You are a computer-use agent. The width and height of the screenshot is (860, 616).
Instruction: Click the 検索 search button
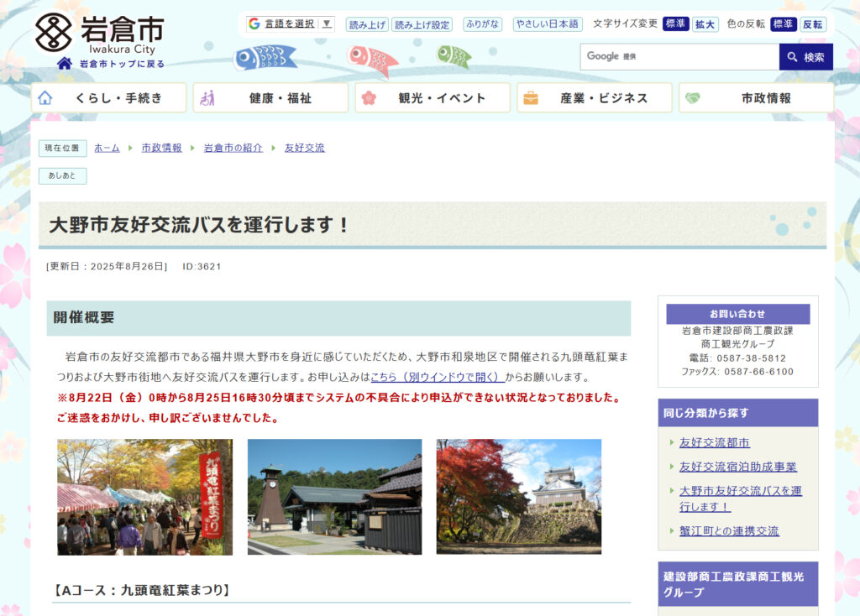tap(805, 57)
